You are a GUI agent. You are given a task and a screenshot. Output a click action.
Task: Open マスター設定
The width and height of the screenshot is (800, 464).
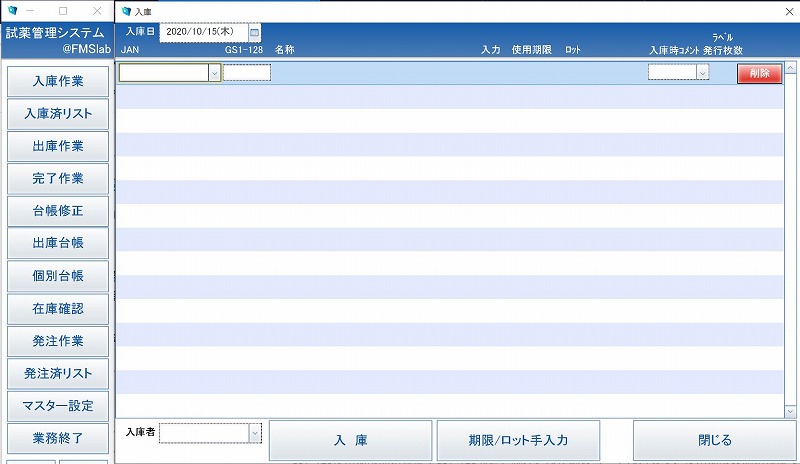point(58,406)
